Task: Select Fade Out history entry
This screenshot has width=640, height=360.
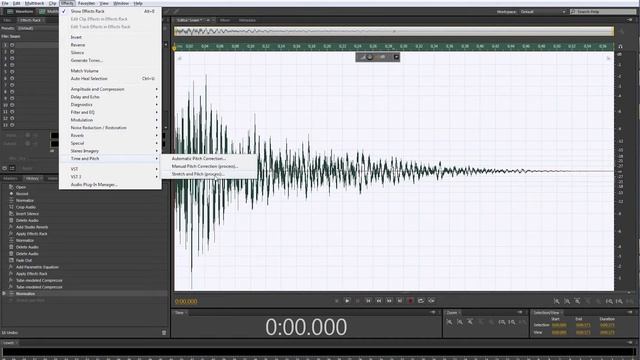Action: tap(24, 260)
